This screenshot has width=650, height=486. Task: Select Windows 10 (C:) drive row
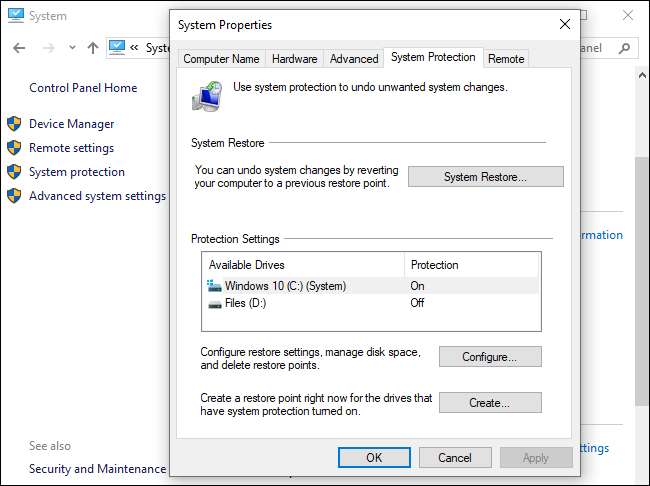click(x=285, y=286)
